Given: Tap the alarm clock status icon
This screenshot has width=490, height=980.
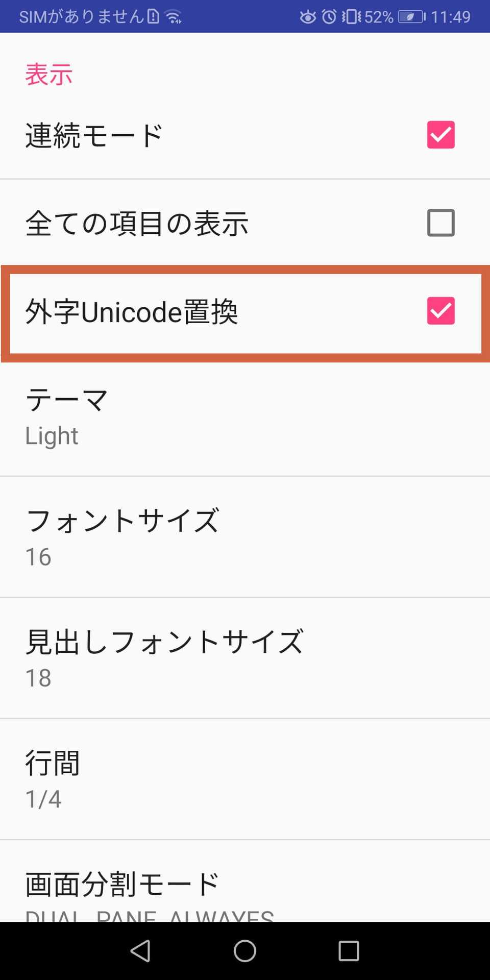Looking at the screenshot, I should pyautogui.click(x=329, y=17).
